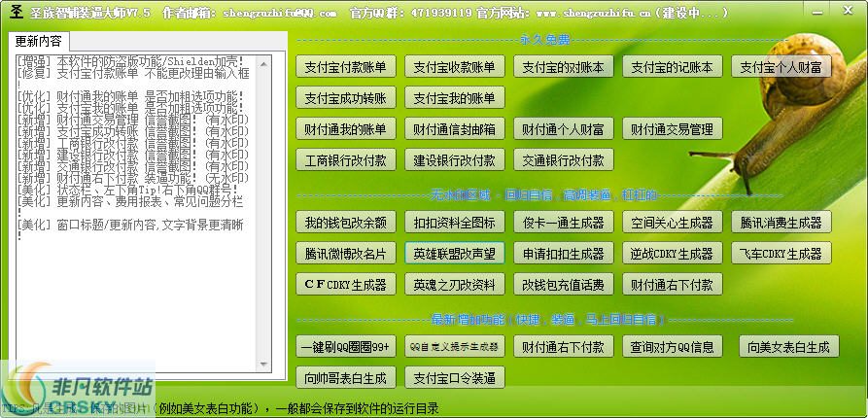
Task: Click 我的钱包改余额 button
Action: [345, 222]
